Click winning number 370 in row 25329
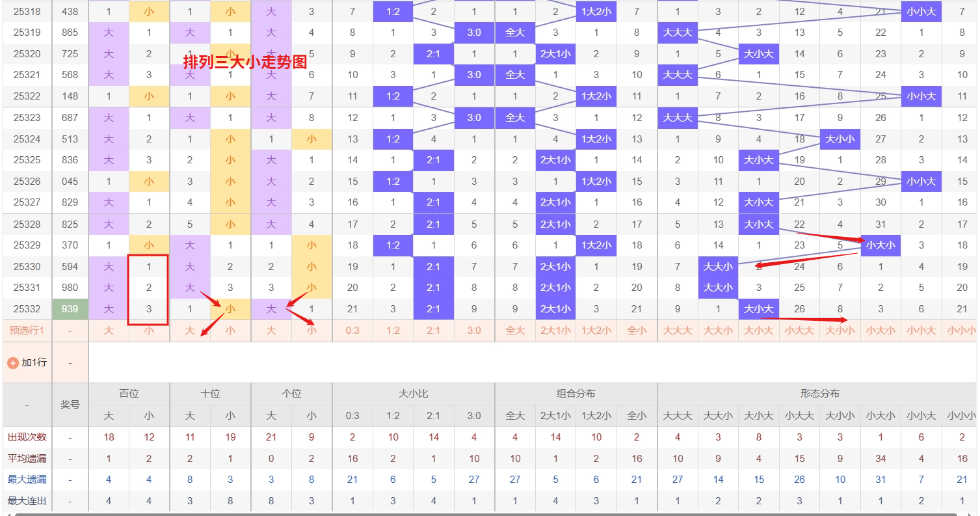The height and width of the screenshot is (516, 980). 70,245
